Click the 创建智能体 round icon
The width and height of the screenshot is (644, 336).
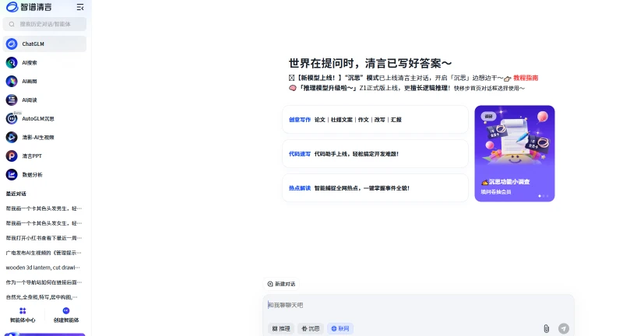66,311
